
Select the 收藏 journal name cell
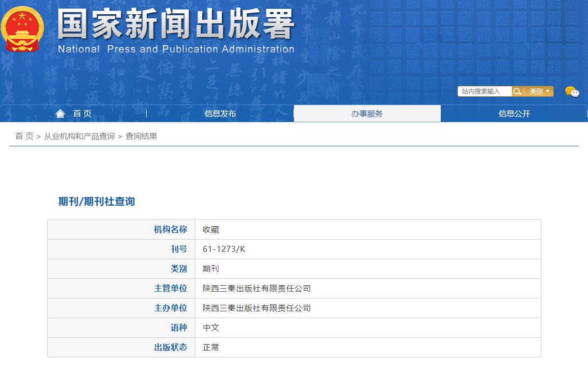[211, 229]
